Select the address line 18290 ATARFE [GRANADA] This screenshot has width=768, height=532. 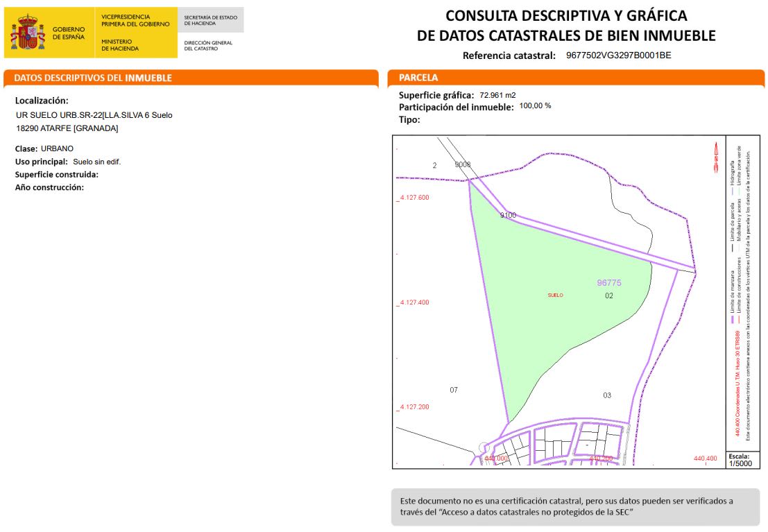click(67, 128)
